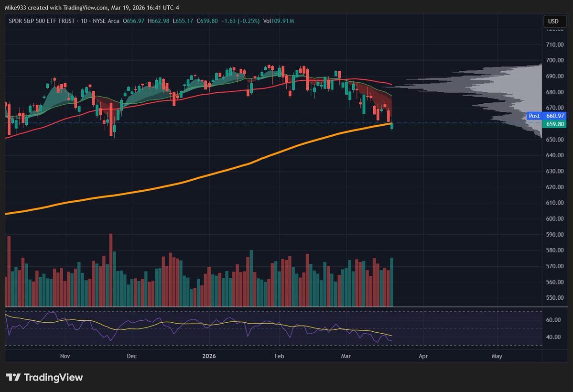Image resolution: width=573 pixels, height=392 pixels.
Task: Click the SPDR S&P 500 ETF TRUST title
Action: (42, 21)
